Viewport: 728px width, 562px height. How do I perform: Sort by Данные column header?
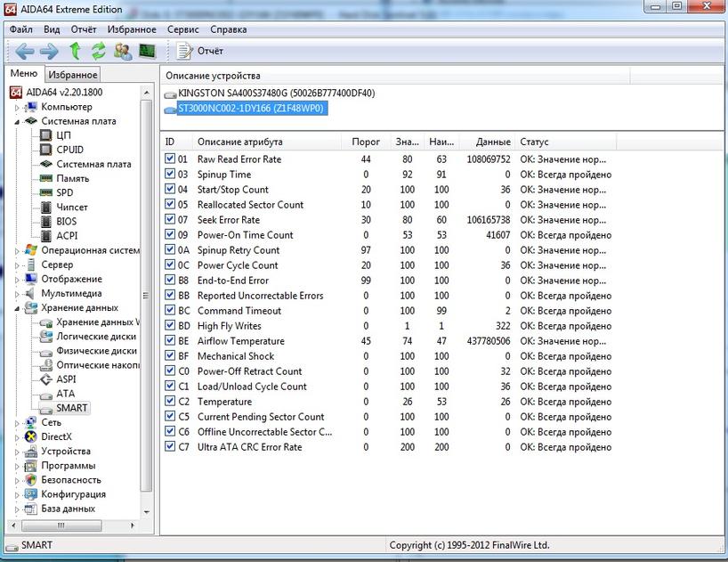click(x=487, y=142)
